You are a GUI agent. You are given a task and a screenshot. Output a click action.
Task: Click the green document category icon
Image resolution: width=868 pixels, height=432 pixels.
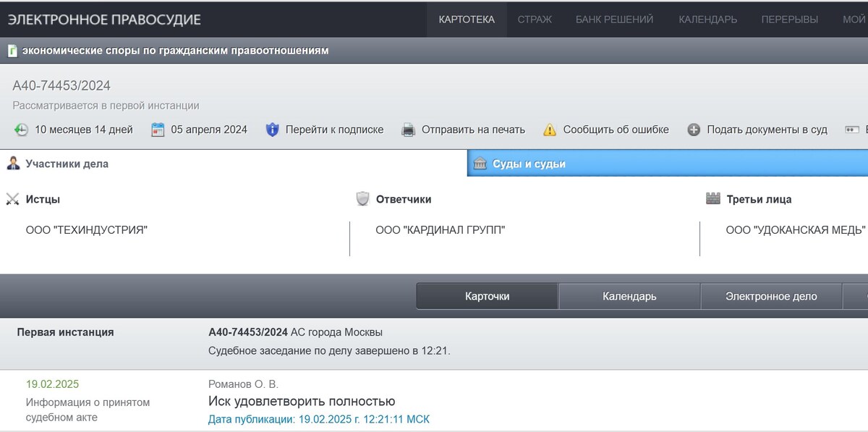click(x=12, y=51)
